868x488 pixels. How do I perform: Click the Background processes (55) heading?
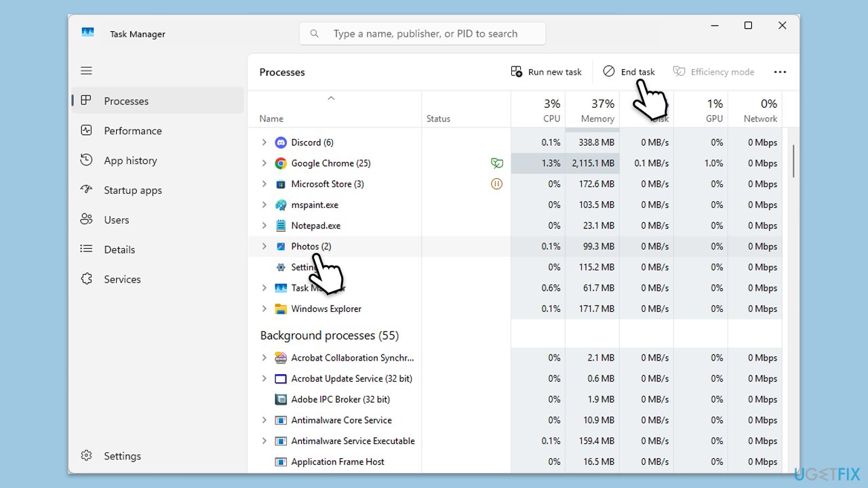[330, 335]
